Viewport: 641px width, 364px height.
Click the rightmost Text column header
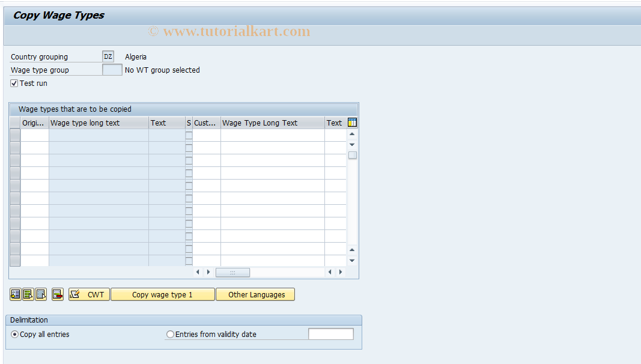335,123
